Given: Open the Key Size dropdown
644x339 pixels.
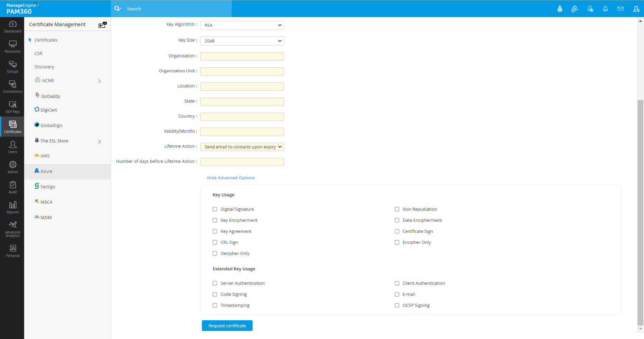Looking at the screenshot, I should [242, 41].
